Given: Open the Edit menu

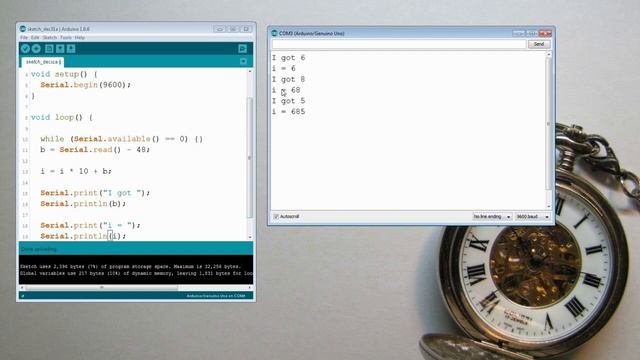Looking at the screenshot, I should pyautogui.click(x=35, y=38).
